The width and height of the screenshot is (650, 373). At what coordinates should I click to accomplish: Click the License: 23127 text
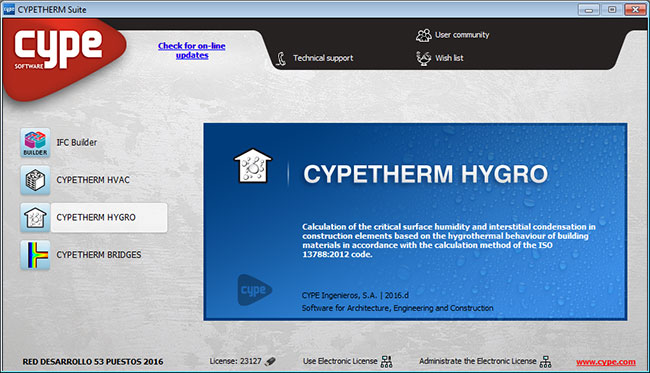tap(235, 361)
